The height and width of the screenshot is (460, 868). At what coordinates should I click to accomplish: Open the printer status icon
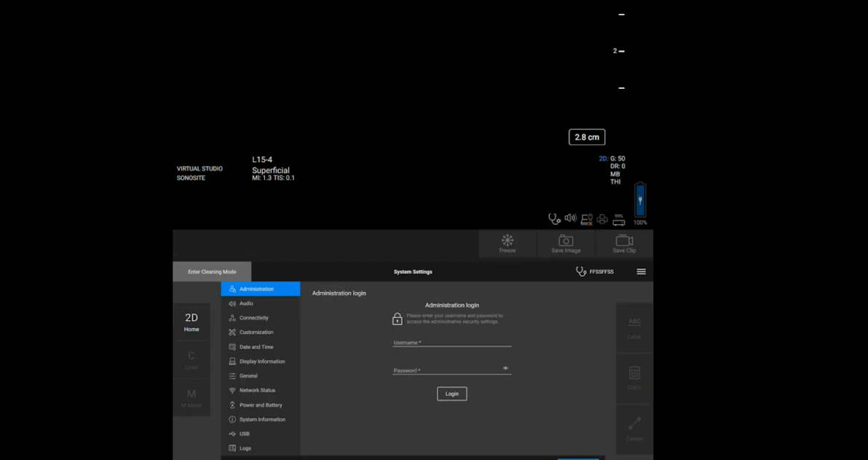(x=602, y=218)
